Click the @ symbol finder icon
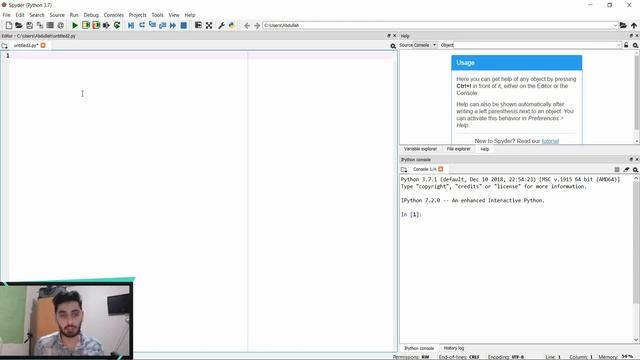The width and height of the screenshot is (640, 360). click(60, 25)
